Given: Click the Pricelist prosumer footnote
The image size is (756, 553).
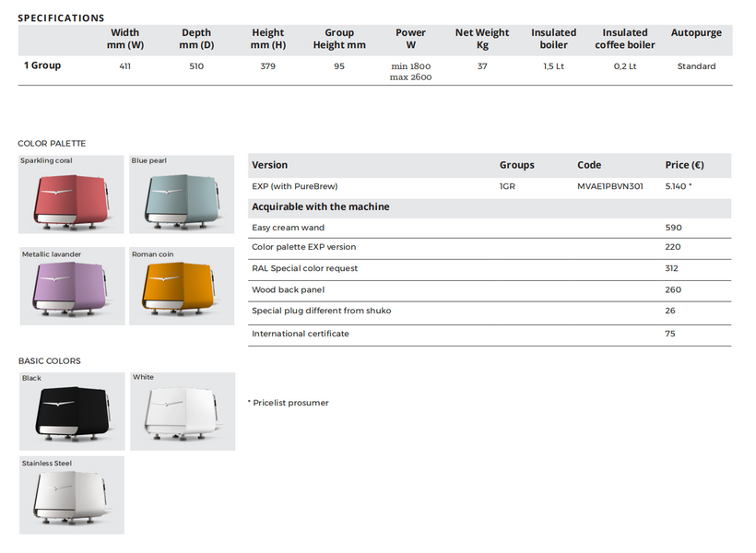Looking at the screenshot, I should click(289, 403).
